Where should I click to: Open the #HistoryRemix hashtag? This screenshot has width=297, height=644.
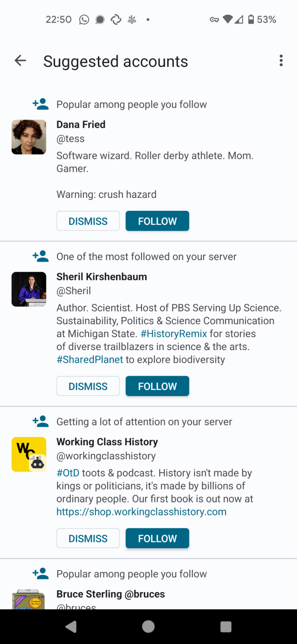[x=174, y=334]
